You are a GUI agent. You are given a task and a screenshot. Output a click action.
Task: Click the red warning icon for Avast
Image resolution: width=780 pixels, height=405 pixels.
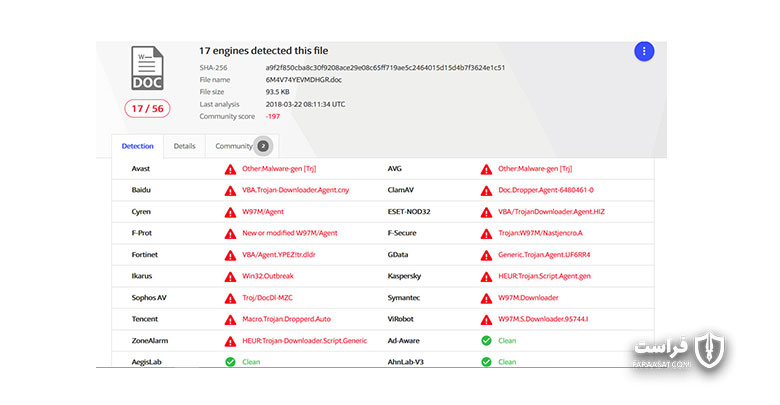tap(230, 170)
